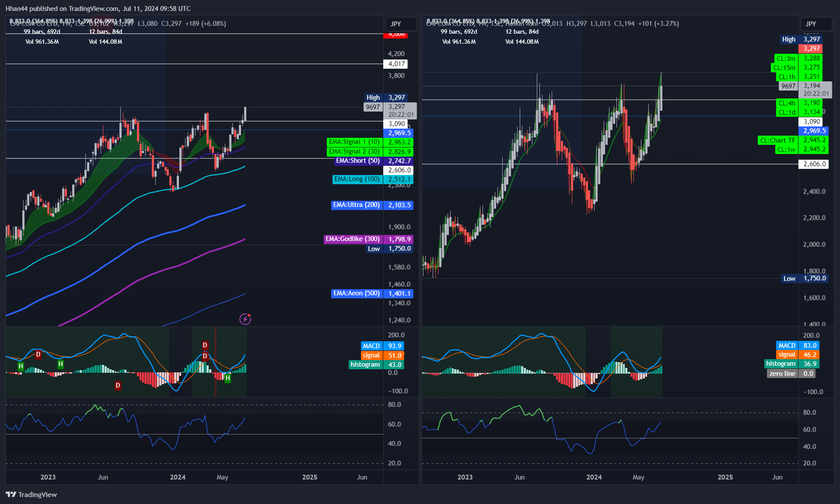Viewport: 840px width, 504px height.
Task: Click the EMA:Long (100) indicator label
Action: [357, 179]
